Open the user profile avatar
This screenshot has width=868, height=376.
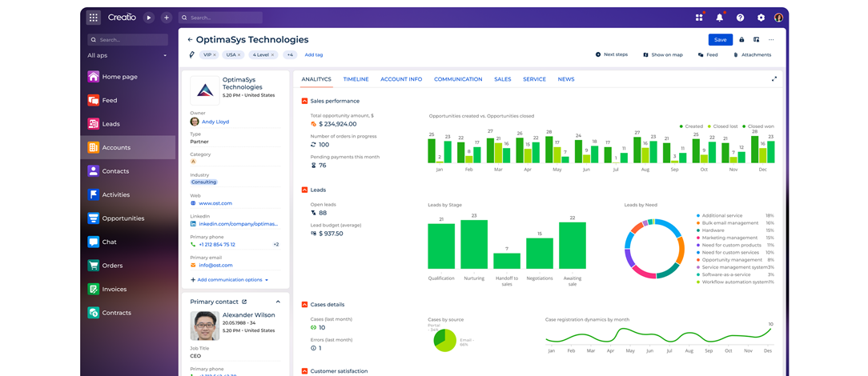(779, 18)
